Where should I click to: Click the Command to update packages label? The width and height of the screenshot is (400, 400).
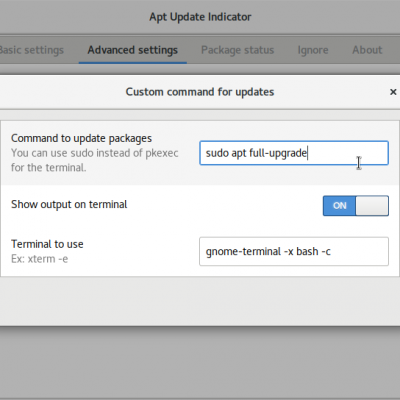pos(81,138)
